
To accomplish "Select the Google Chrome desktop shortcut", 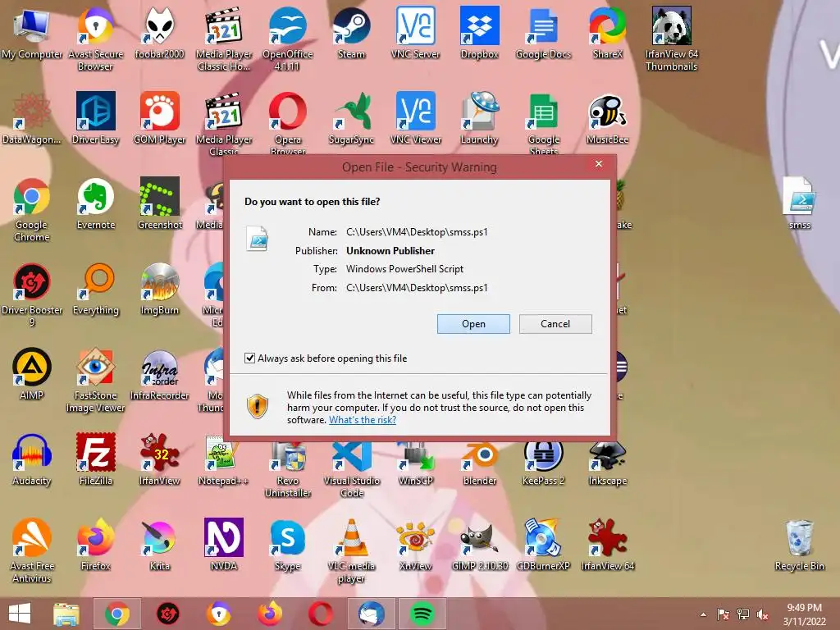I will tap(32, 209).
